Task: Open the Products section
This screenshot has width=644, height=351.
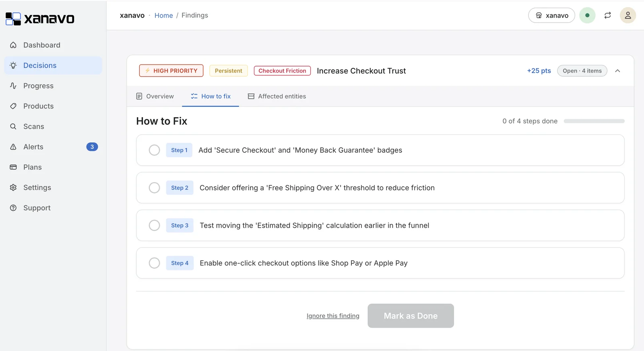Action: (53, 106)
